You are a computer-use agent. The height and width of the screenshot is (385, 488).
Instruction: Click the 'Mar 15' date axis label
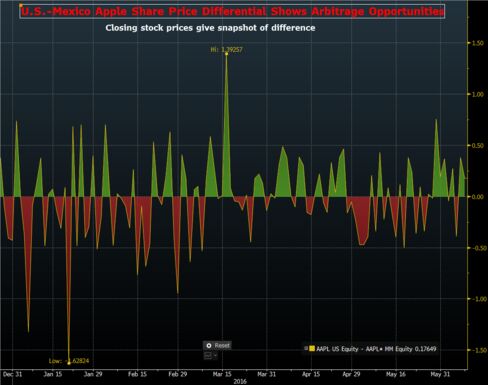[x=222, y=374]
